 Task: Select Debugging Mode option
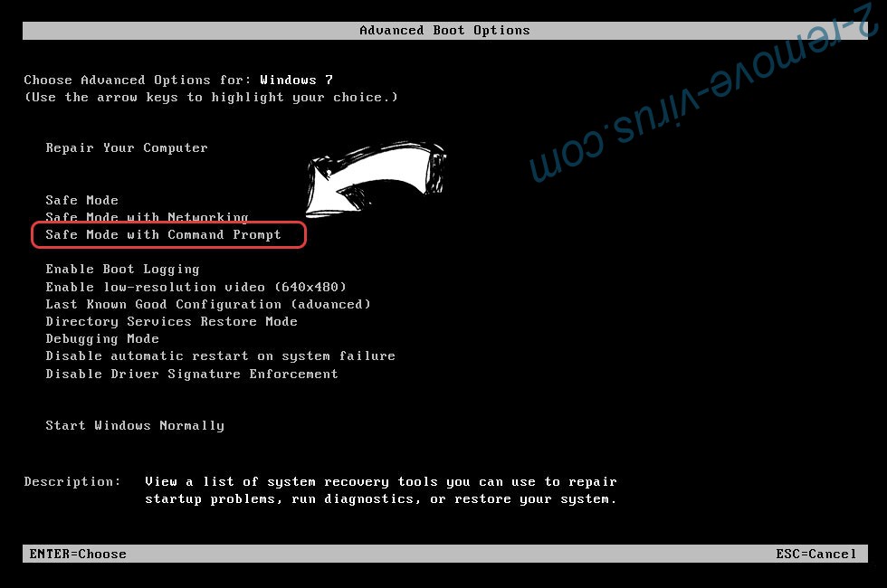102,338
